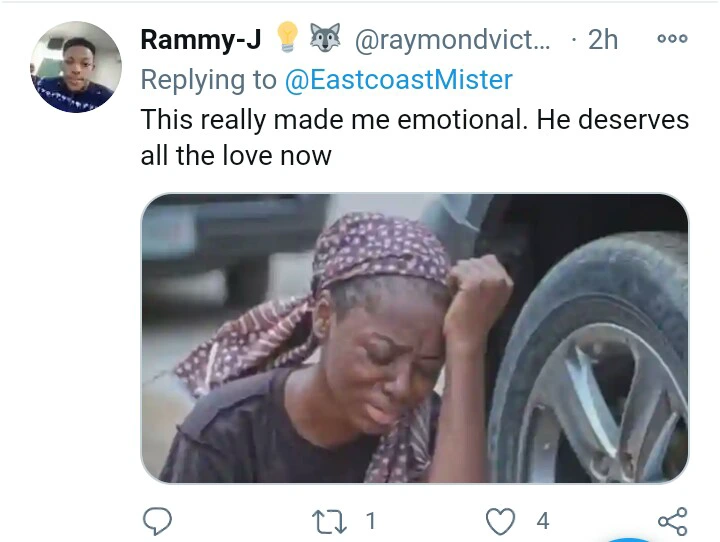
Task: Click the light bulb emoji beside Rammy-J
Action: coord(286,39)
